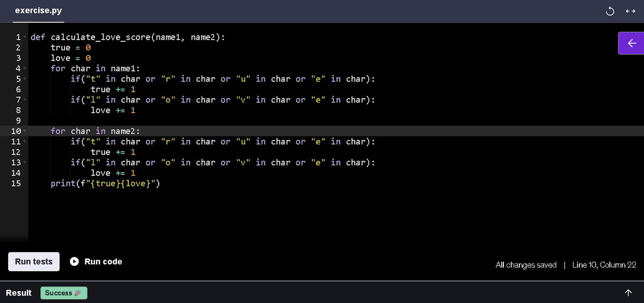This screenshot has height=303, width=644.
Task: Click the function name calculate_love_score
Action: (x=100, y=38)
